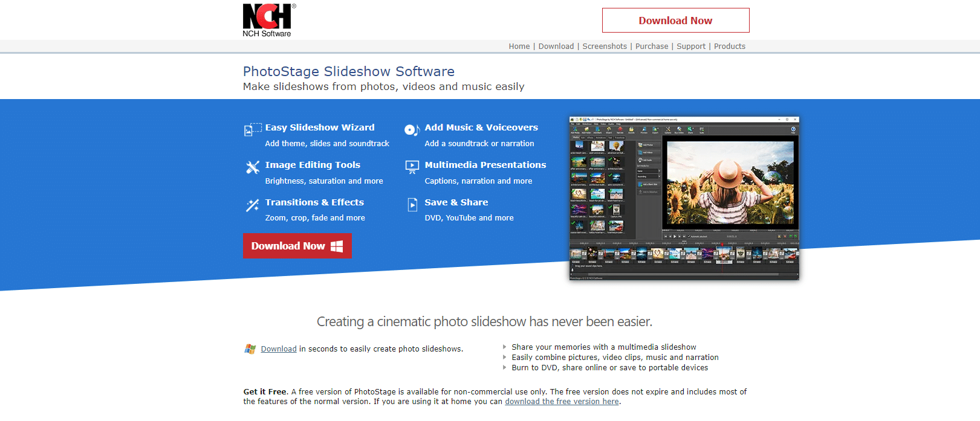Click 'Burn to DVD, share online' bullet

coord(609,368)
